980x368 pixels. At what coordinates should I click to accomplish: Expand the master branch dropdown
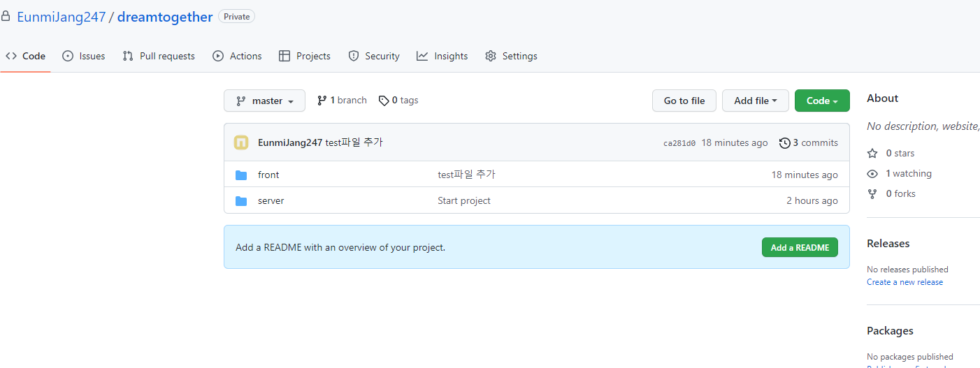pos(264,101)
